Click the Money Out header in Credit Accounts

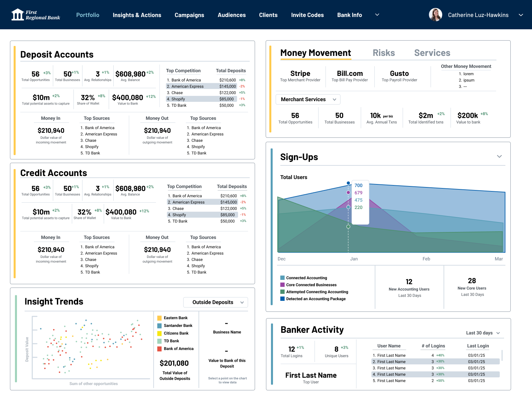(157, 237)
